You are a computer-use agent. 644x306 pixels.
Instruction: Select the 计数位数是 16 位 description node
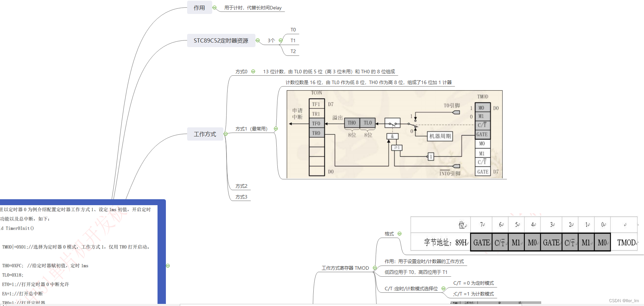click(x=369, y=82)
